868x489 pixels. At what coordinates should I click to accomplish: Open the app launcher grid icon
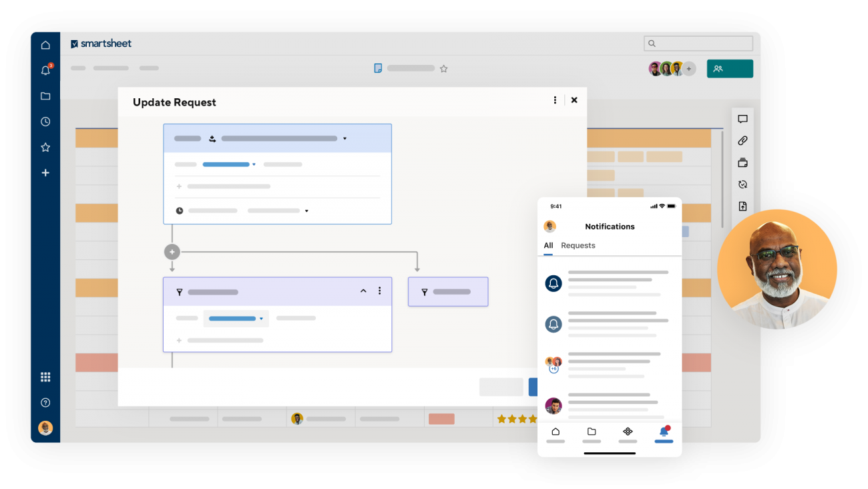(45, 376)
